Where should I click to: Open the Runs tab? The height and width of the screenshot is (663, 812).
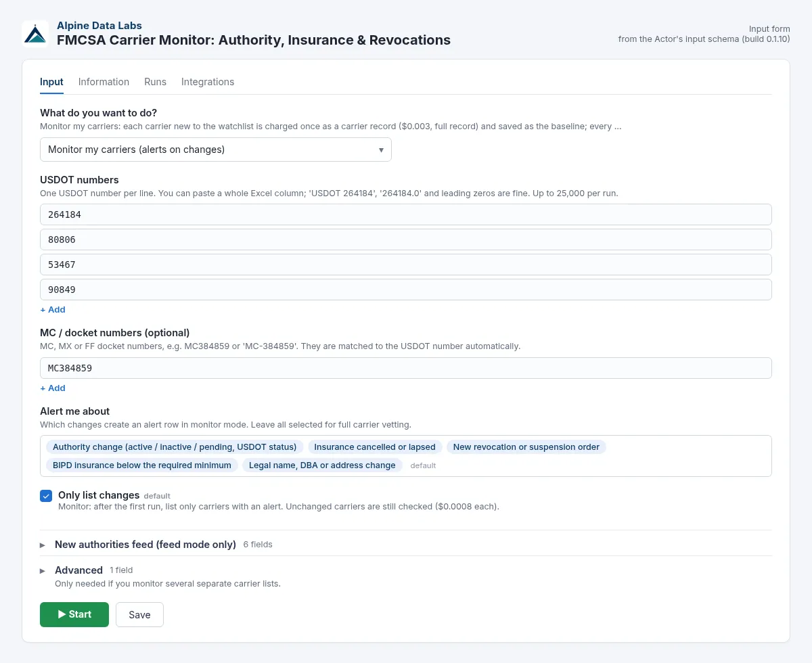pyautogui.click(x=155, y=82)
